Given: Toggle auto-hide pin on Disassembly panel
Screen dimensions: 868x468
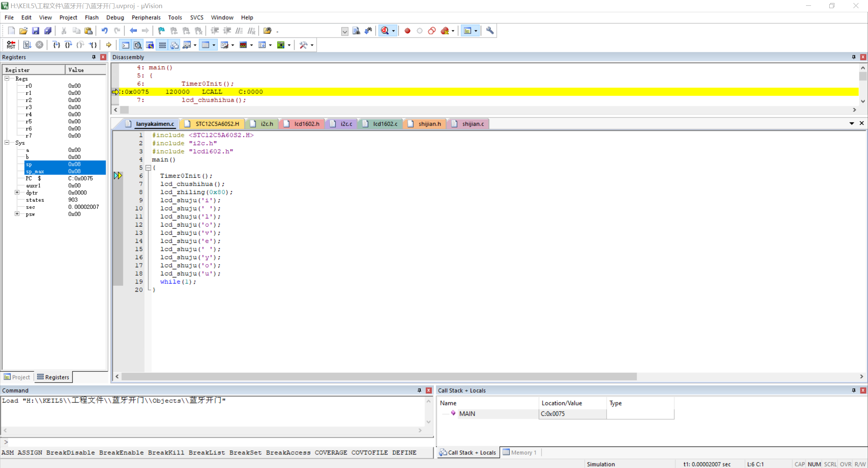Looking at the screenshot, I should click(854, 57).
